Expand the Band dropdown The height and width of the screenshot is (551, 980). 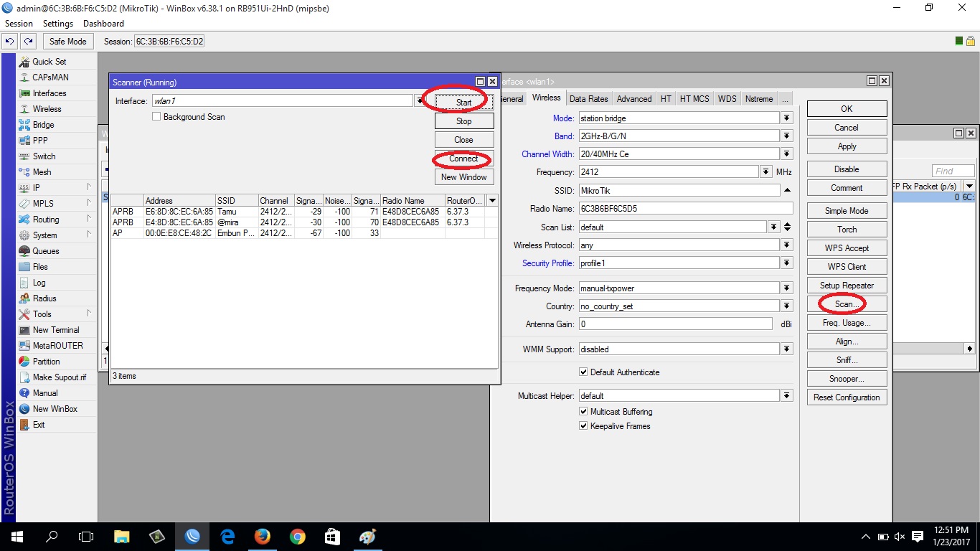(787, 136)
